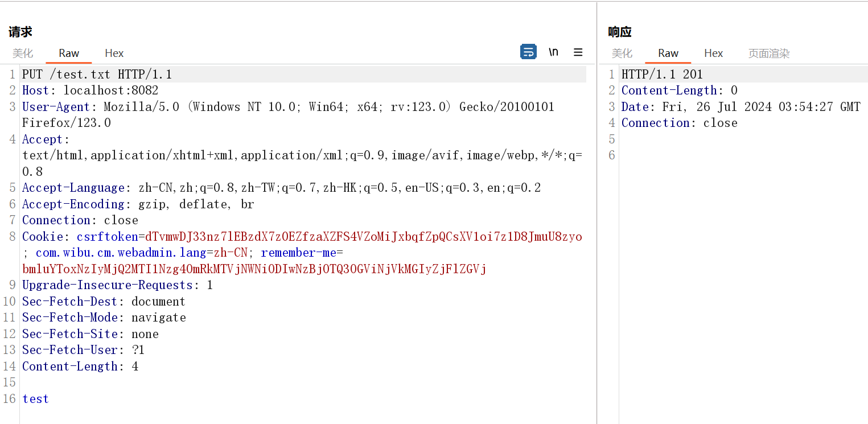
Task: Select the response Raw tab
Action: coord(668,53)
